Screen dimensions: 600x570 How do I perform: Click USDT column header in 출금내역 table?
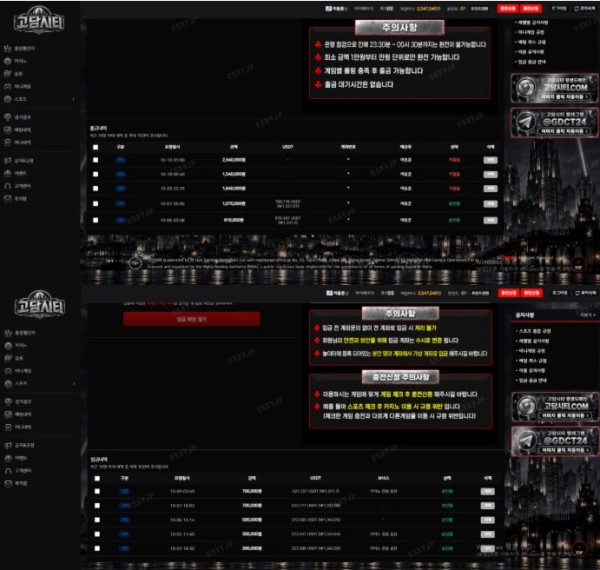[288, 147]
